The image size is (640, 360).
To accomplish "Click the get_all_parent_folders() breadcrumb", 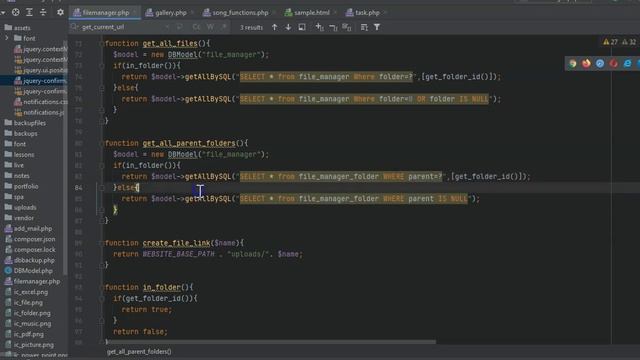I will 139,351.
